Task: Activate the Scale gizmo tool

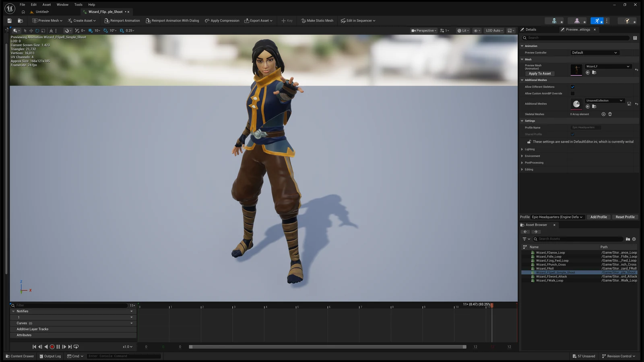Action: click(43, 31)
